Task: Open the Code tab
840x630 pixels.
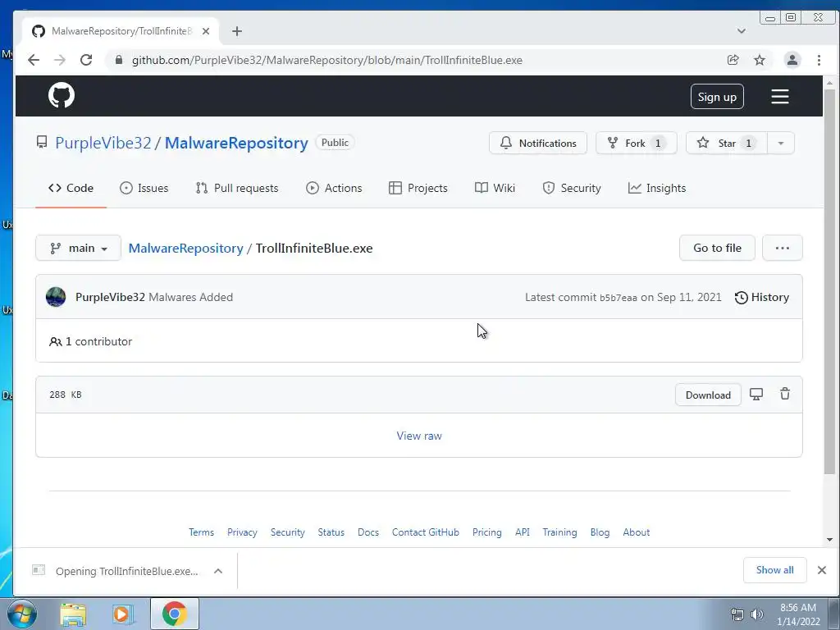Action: 71,188
